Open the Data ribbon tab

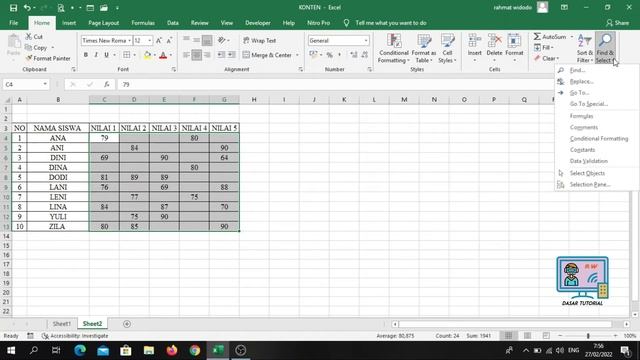click(x=173, y=23)
